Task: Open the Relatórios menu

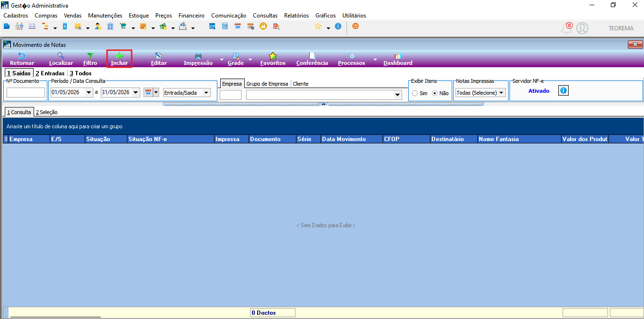Action: [296, 16]
